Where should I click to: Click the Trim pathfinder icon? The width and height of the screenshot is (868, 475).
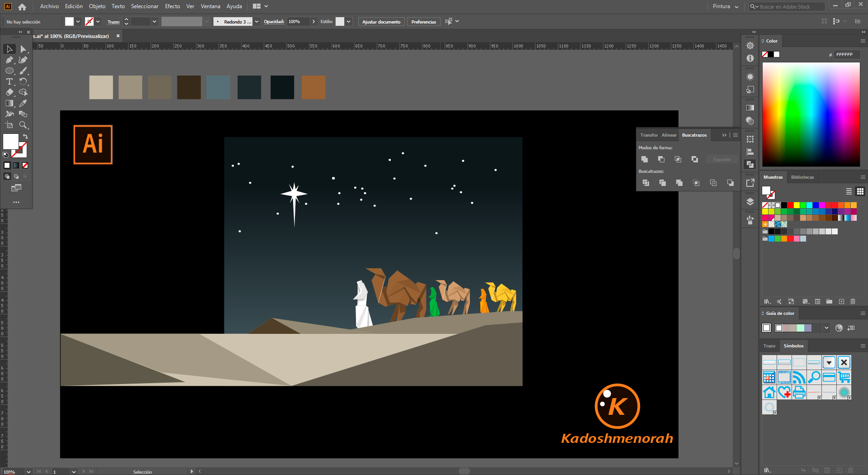point(663,183)
